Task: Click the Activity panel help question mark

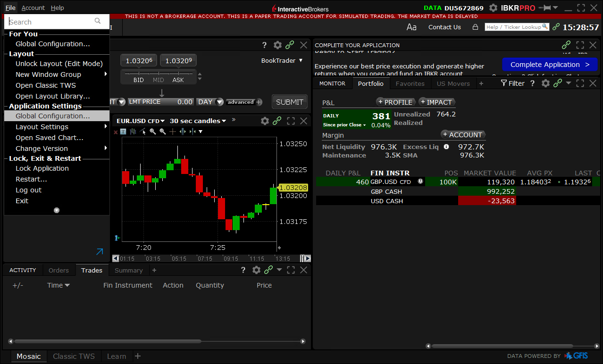Action: pos(243,270)
